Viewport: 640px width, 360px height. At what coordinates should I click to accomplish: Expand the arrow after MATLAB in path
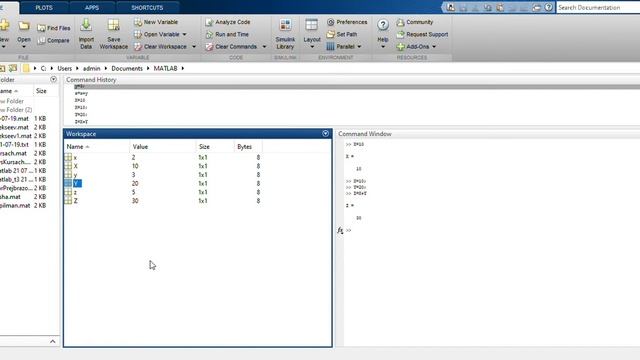pos(183,68)
